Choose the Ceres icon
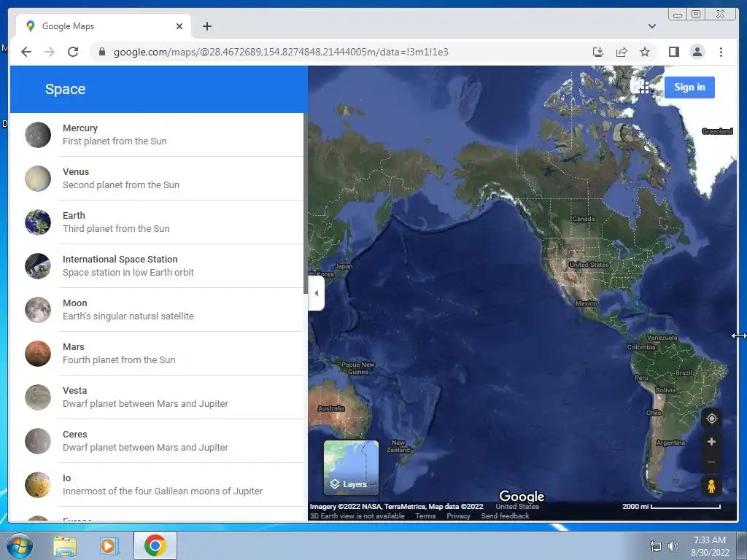747x560 pixels. point(38,441)
